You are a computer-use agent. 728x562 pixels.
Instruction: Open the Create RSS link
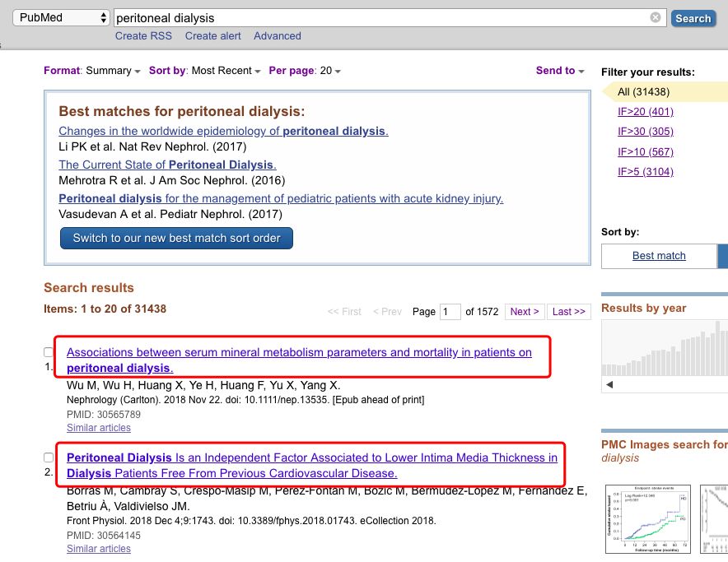click(143, 35)
